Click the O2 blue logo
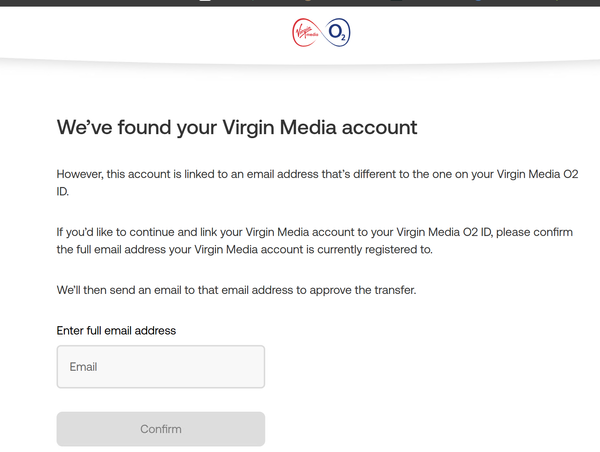The image size is (600, 452). point(338,33)
